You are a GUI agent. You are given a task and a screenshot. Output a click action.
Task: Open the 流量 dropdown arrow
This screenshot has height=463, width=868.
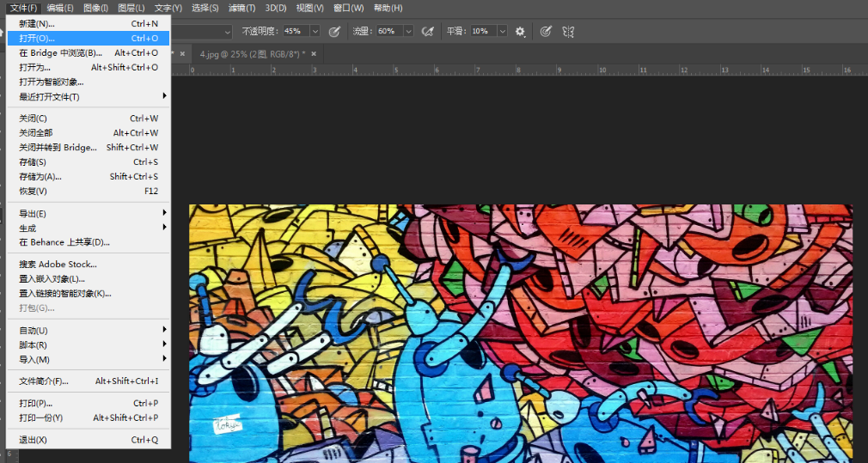point(408,32)
